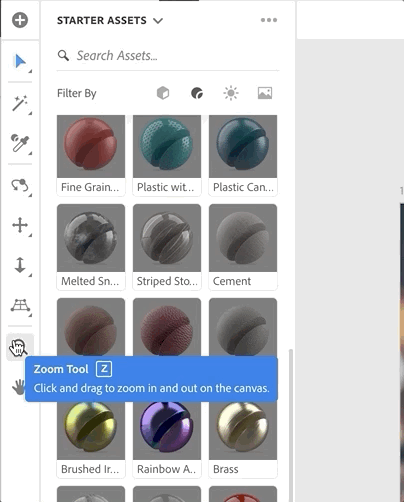Image resolution: width=404 pixels, height=502 pixels.
Task: Select the Hand tool
Action: pyautogui.click(x=18, y=387)
